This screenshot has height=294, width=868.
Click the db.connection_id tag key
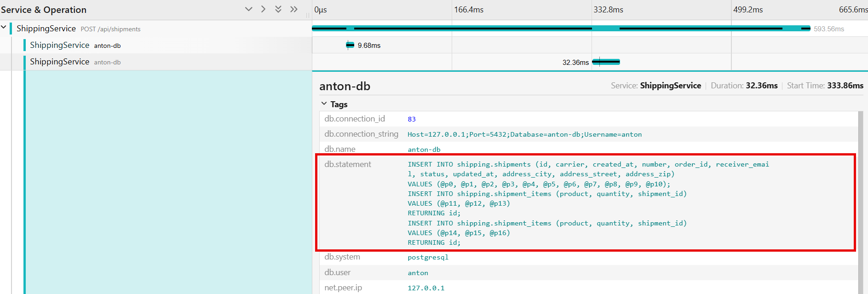(355, 119)
